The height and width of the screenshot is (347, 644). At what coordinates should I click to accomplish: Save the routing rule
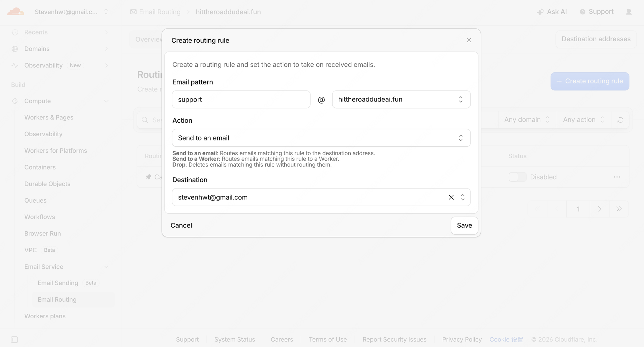coord(464,226)
